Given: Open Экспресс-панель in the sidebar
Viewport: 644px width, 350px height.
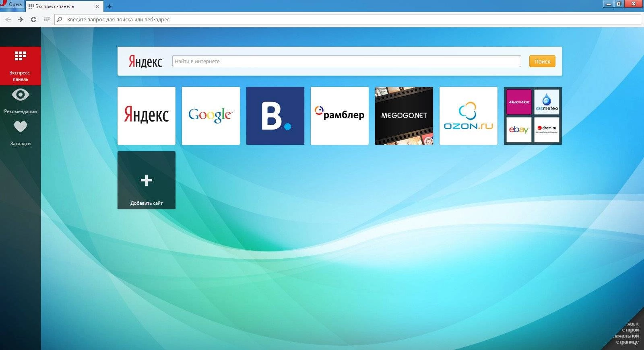Looking at the screenshot, I should click(x=21, y=66).
